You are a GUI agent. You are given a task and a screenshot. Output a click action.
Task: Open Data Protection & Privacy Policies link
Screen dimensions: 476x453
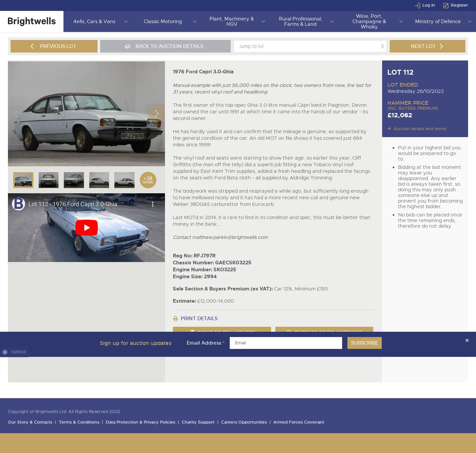(140, 422)
